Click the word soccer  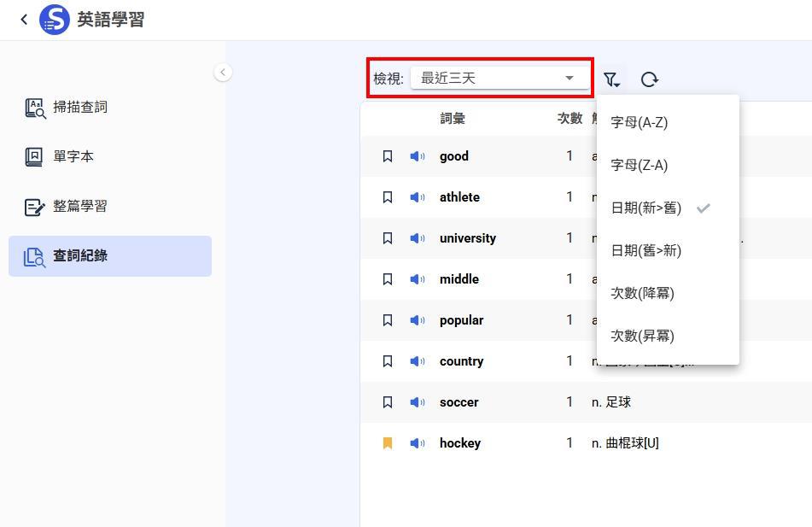pyautogui.click(x=459, y=402)
